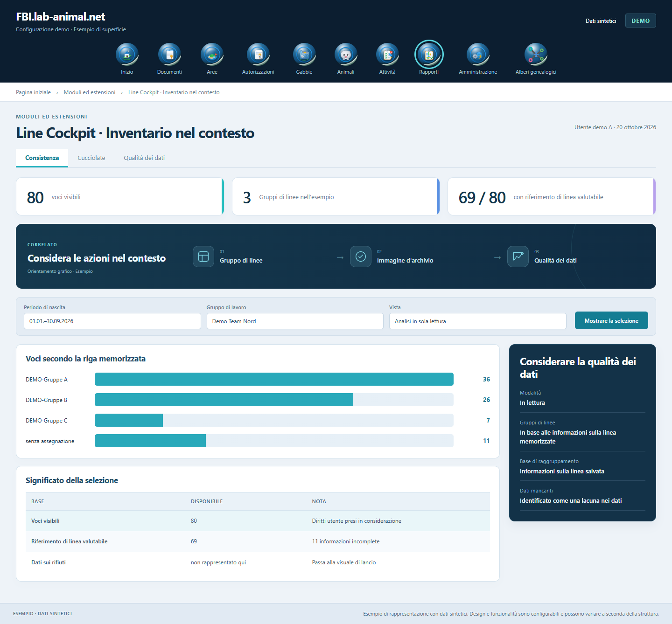The image size is (672, 624).
Task: Click the Gruppo di linee step icon
Action: pyautogui.click(x=203, y=257)
